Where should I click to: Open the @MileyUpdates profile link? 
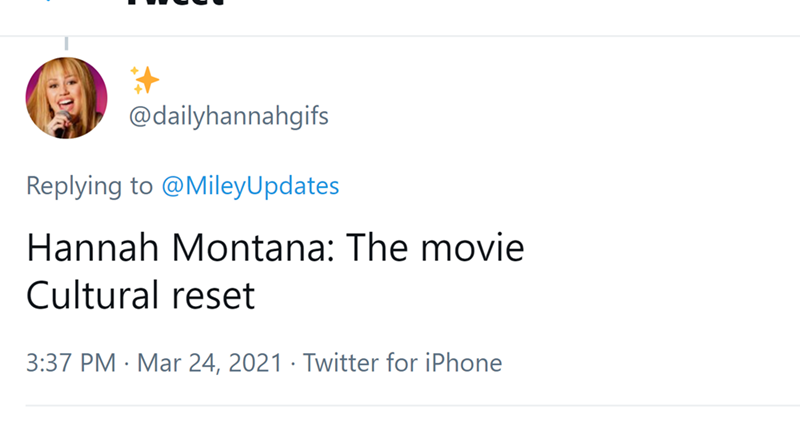tap(249, 186)
